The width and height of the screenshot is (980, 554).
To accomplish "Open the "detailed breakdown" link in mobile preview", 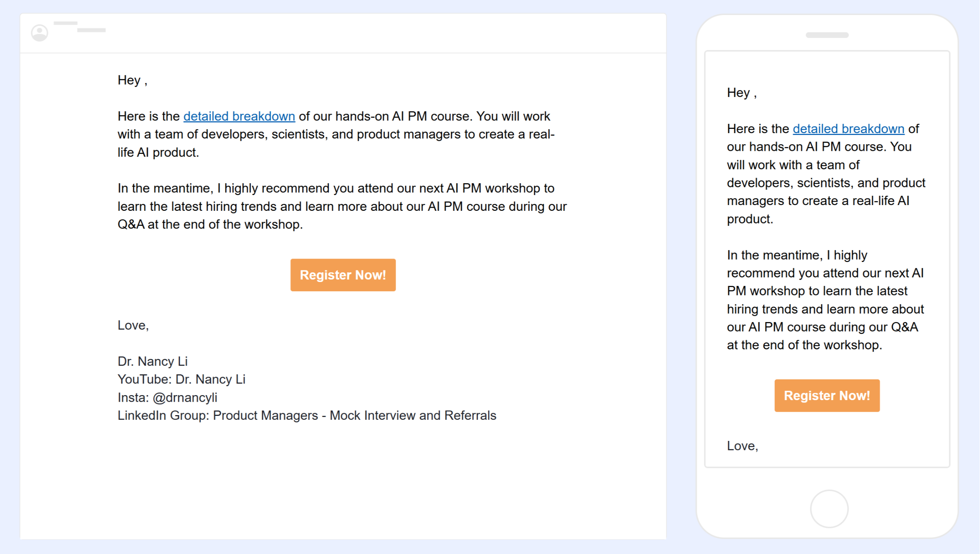I will coord(848,129).
